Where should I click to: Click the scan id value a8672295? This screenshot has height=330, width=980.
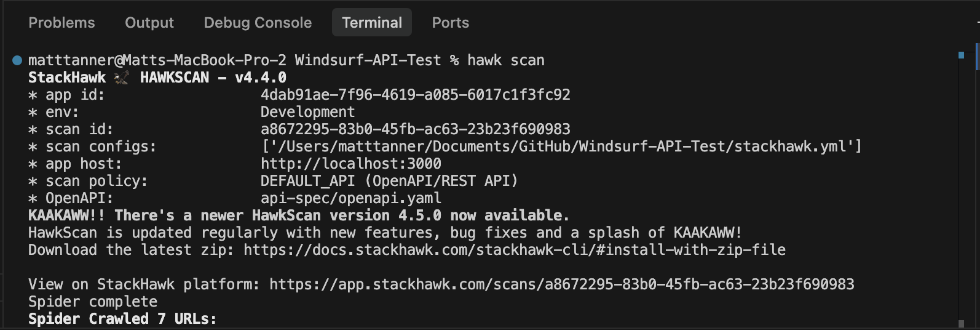[416, 129]
